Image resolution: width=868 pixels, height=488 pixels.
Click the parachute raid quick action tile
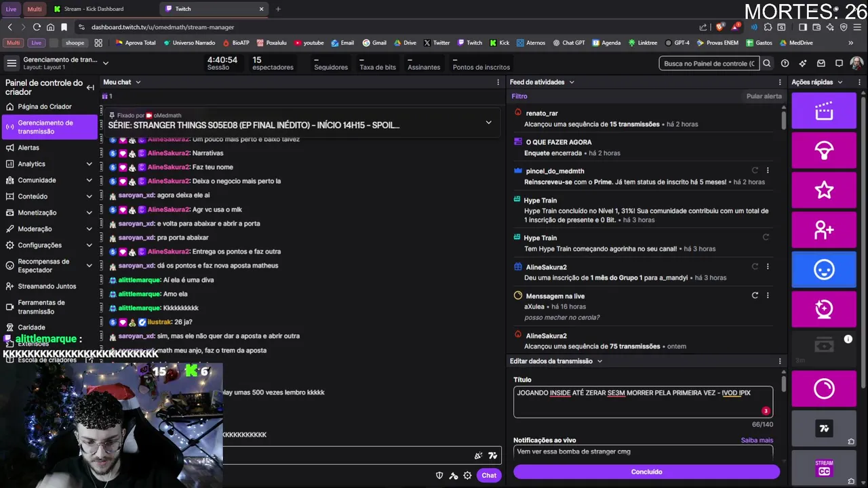tap(824, 150)
